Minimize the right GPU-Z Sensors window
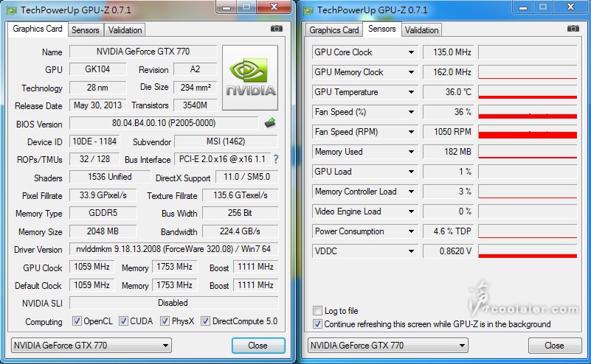Screen dimensions: 591x364 tap(523, 7)
